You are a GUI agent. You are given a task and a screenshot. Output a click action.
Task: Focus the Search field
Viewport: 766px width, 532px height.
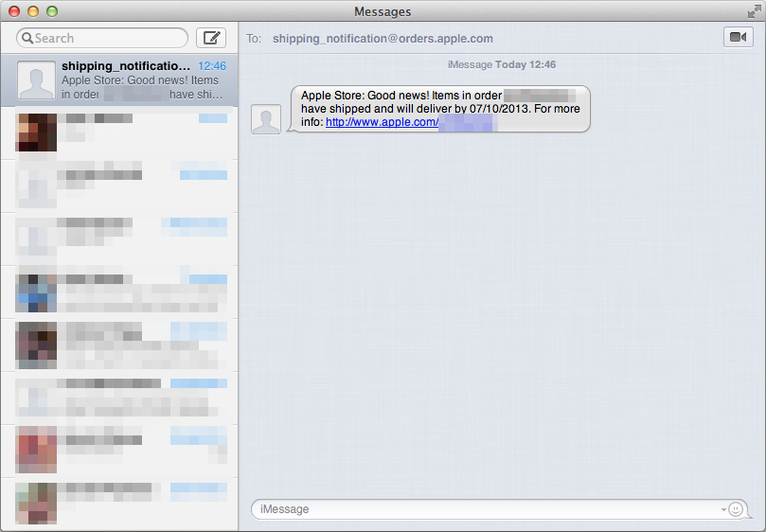point(102,38)
